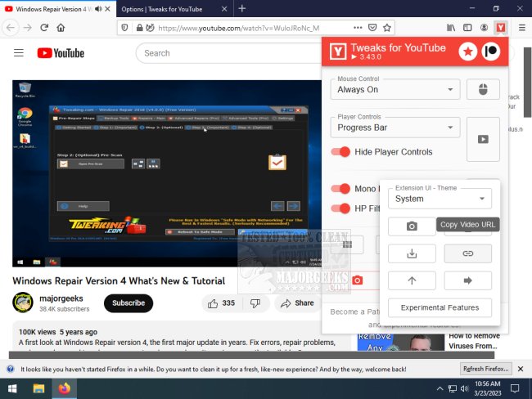This screenshot has height=399, width=532.
Task: Show the Firefox sidebars icon
Action: click(467, 28)
